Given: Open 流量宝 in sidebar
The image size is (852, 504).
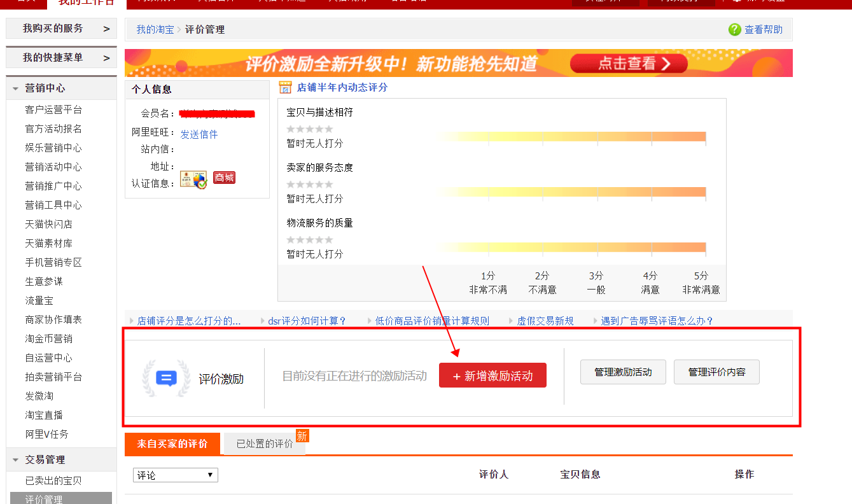Looking at the screenshot, I should click(x=39, y=300).
